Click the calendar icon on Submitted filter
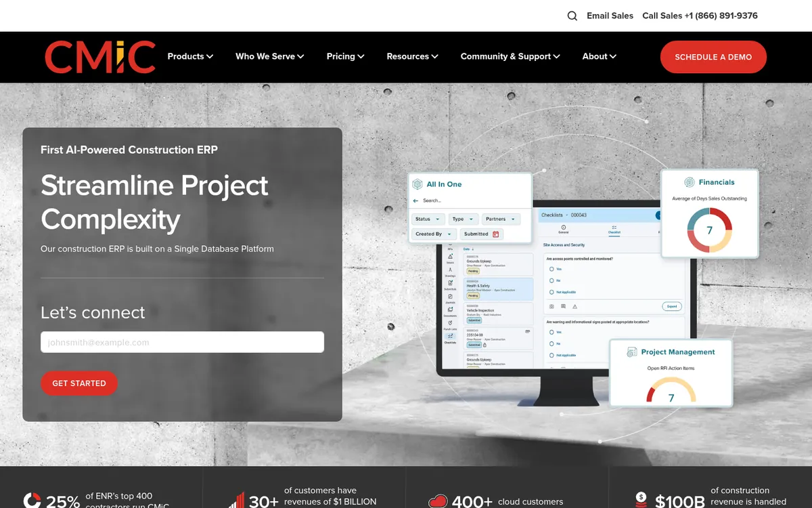The image size is (812, 508). tap(496, 234)
